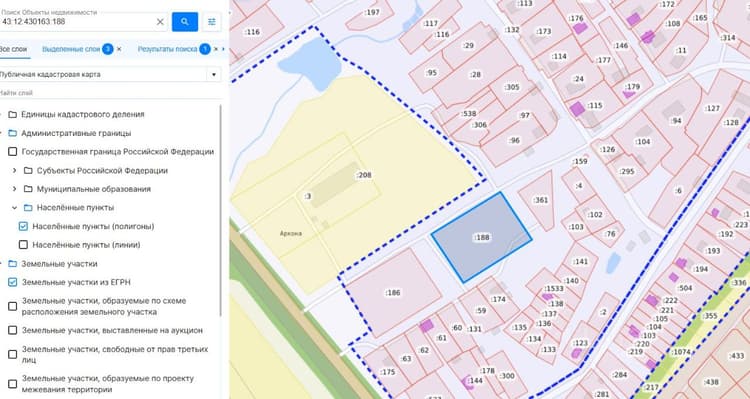
Task: Click the folder icon of "Субъекты Российской Федерации"
Action: pyautogui.click(x=28, y=170)
